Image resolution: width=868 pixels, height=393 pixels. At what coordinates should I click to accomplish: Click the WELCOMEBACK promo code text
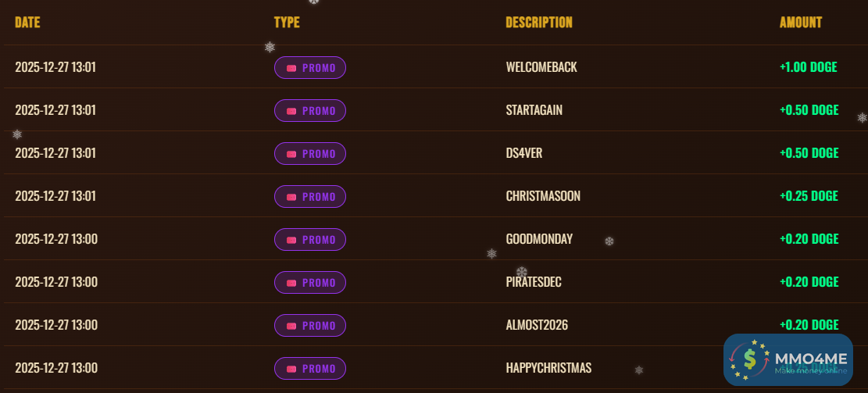[541, 67]
